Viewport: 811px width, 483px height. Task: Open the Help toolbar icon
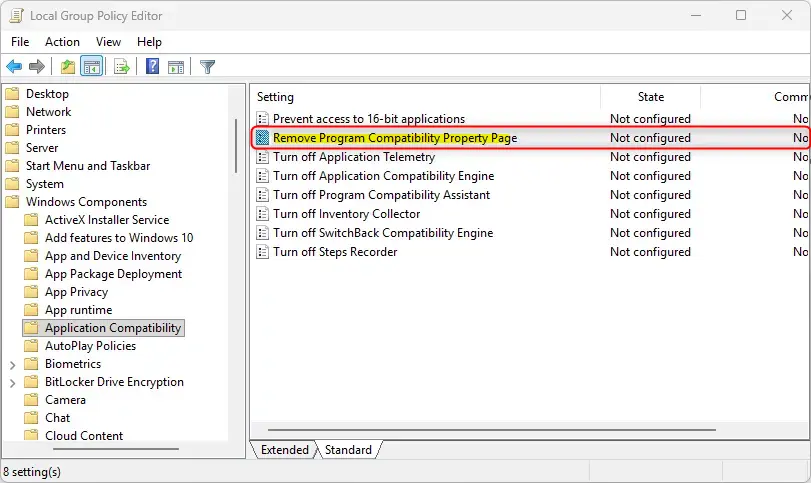click(152, 67)
